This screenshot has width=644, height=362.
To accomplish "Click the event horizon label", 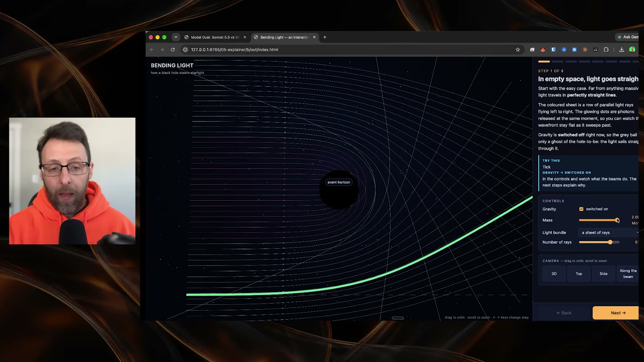I will click(x=339, y=182).
